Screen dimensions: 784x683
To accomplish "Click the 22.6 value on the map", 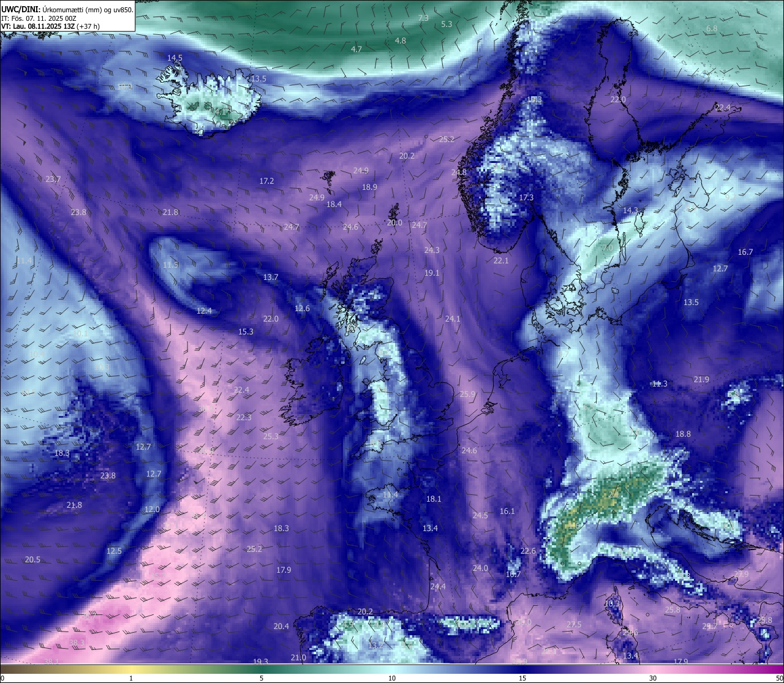I will click(528, 551).
